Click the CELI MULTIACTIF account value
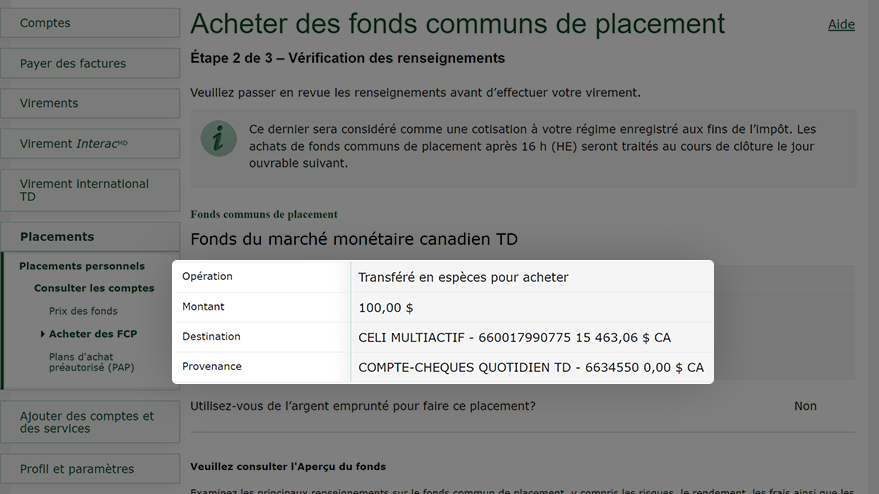The height and width of the screenshot is (494, 879). click(x=515, y=337)
